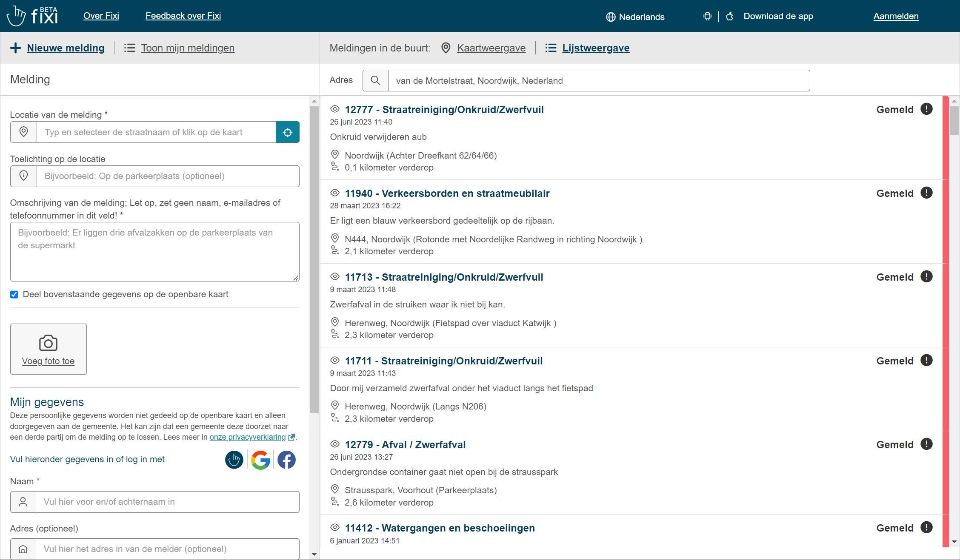Click the address search magnifier icon

[x=375, y=80]
